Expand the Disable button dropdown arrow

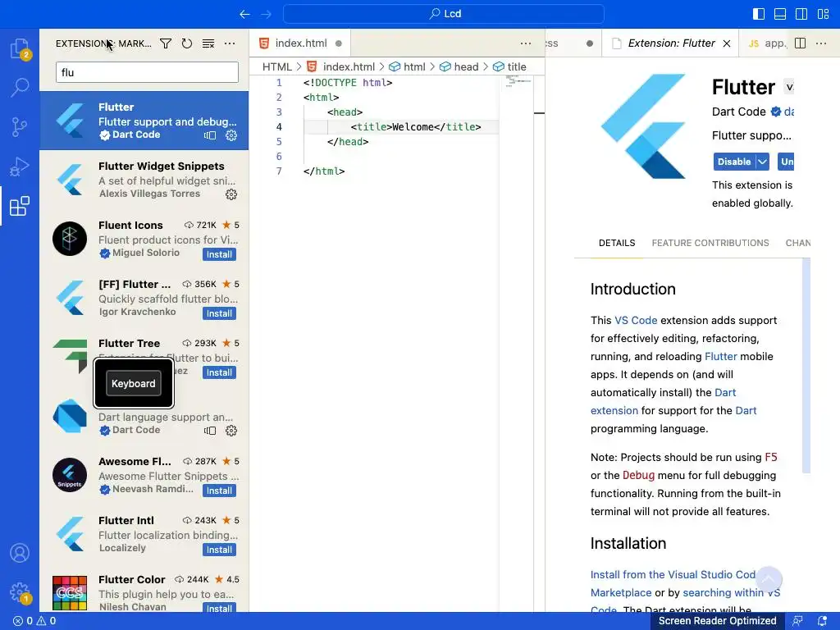[x=762, y=162]
